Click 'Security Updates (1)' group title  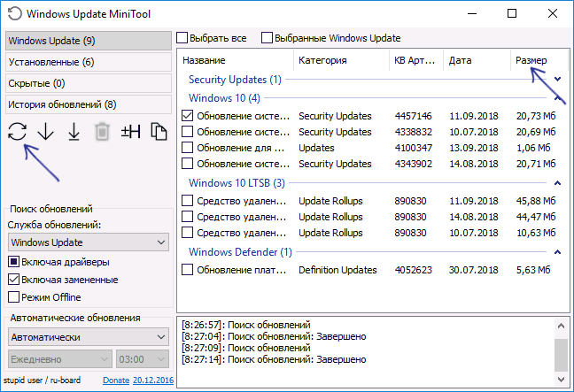point(235,80)
